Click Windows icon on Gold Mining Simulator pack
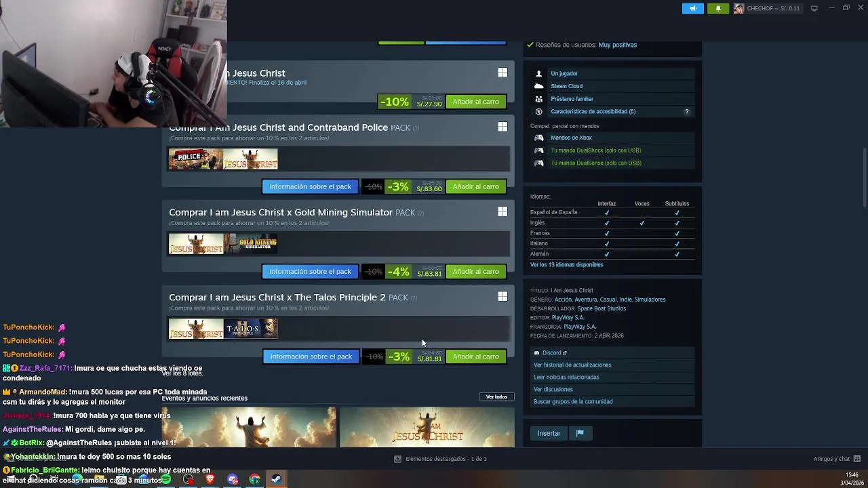868x488 pixels. 502,211
